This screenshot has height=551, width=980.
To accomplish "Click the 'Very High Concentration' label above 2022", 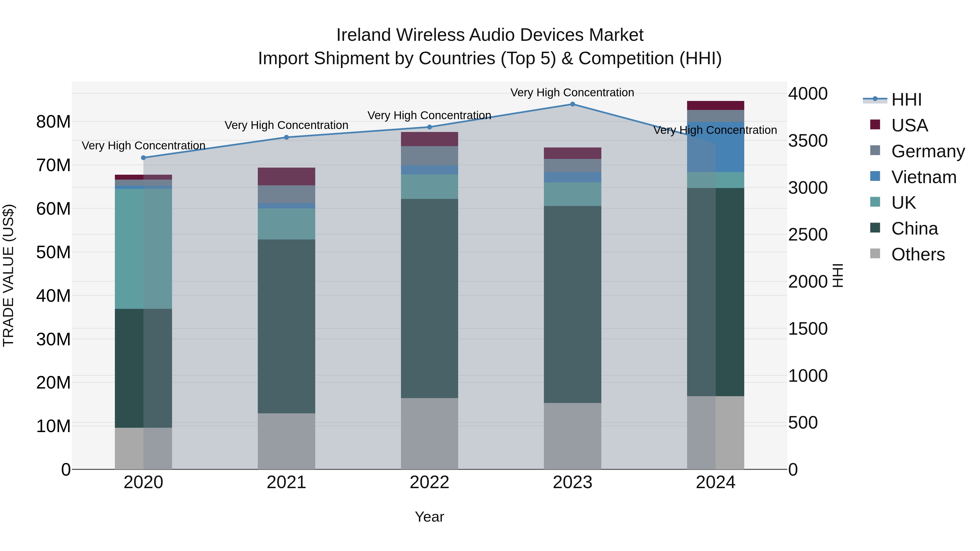I will (x=430, y=115).
